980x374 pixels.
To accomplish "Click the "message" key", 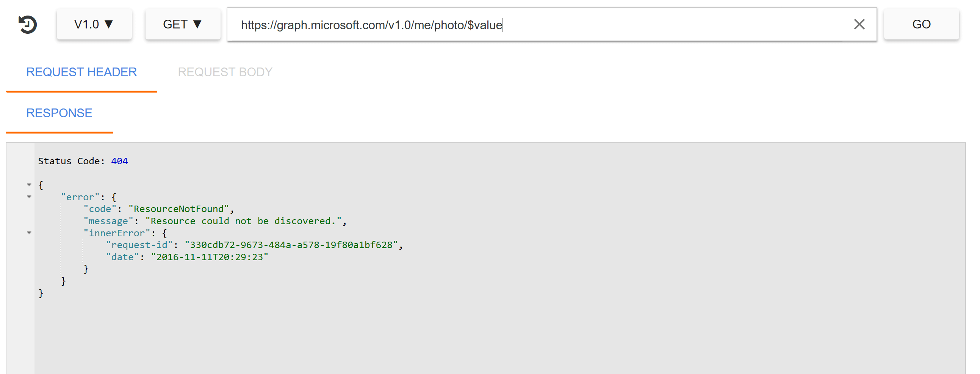I will (x=108, y=221).
